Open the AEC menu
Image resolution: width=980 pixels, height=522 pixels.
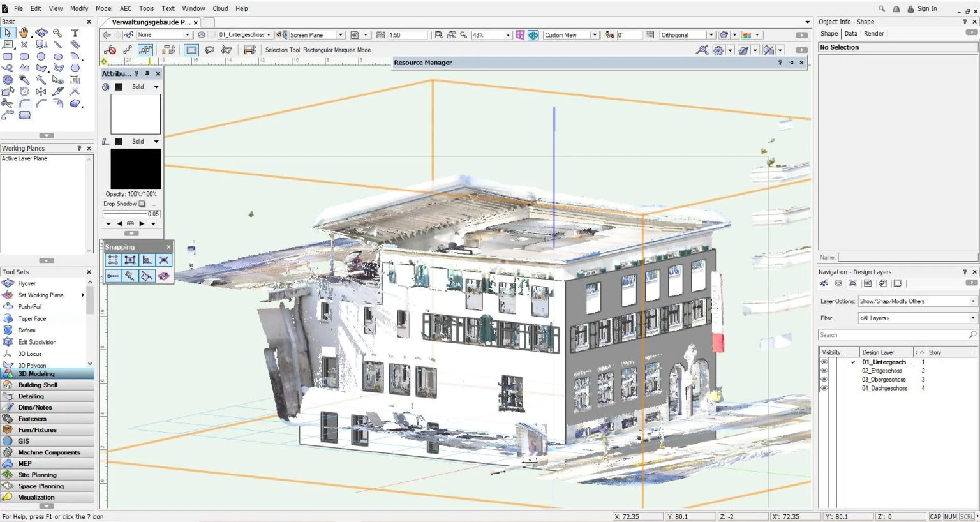coord(125,8)
